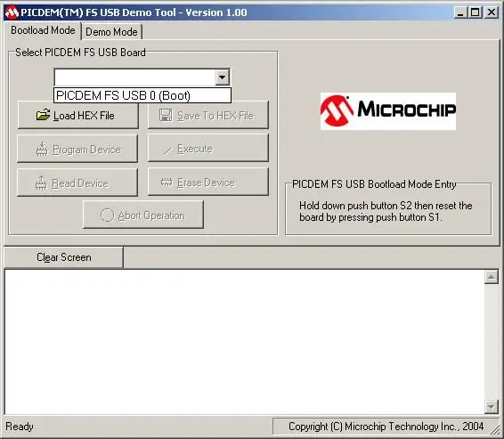
Task: Select PICDEM FS USB 0 (Boot) from the list
Action: point(142,95)
